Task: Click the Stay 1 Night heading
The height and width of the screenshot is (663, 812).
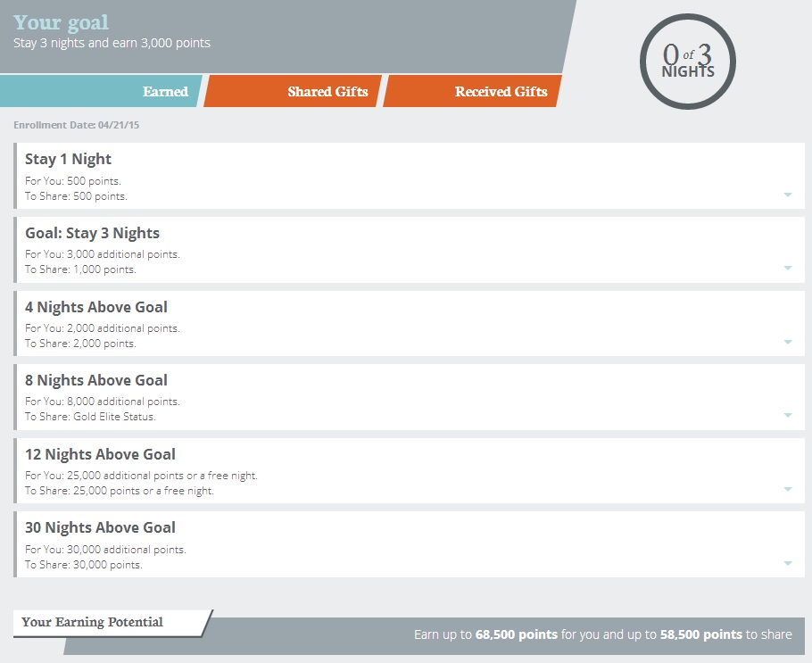Action: click(69, 160)
